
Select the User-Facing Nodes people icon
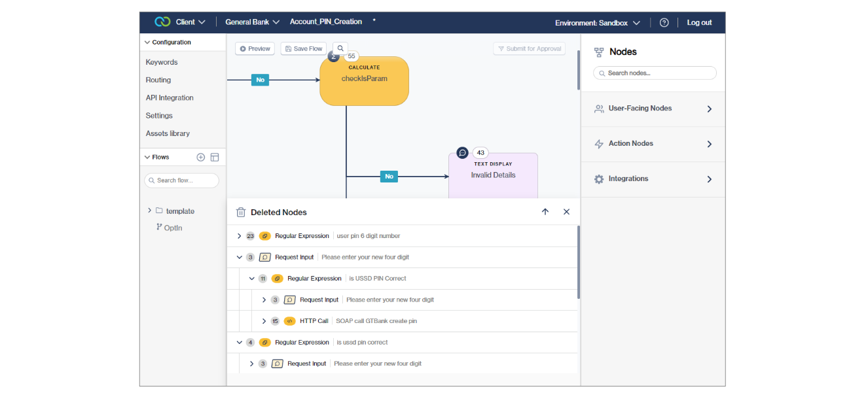598,109
